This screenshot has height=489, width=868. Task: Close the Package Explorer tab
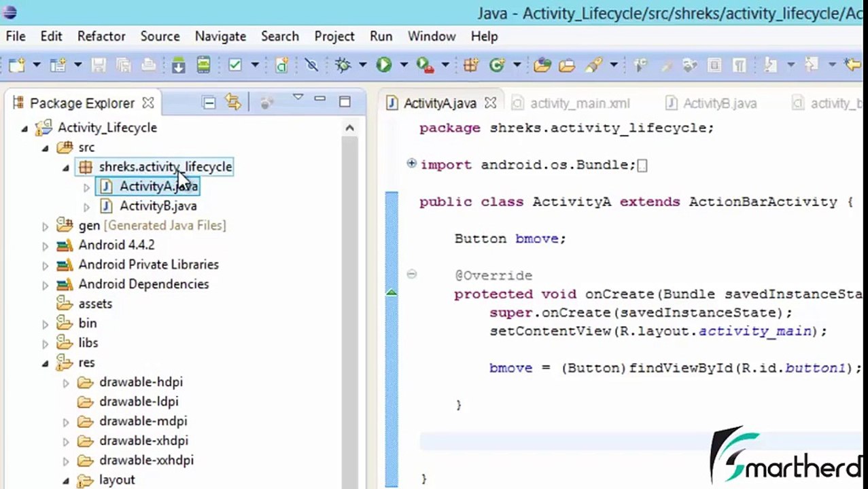148,103
